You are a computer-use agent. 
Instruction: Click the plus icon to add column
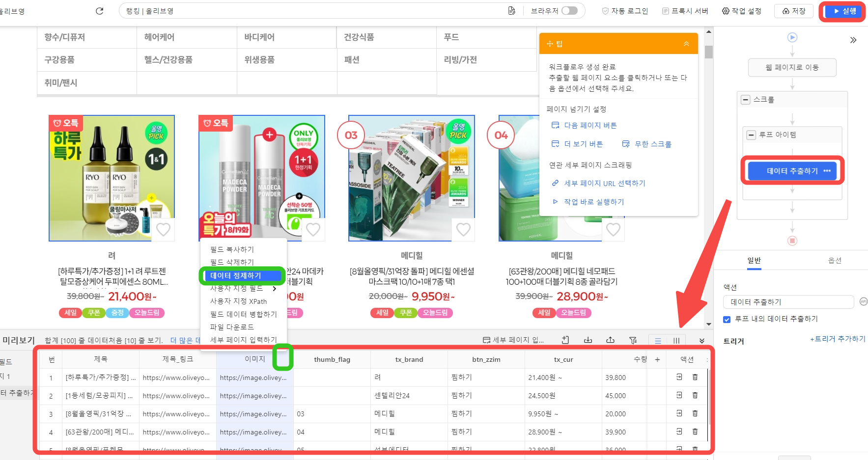pyautogui.click(x=657, y=359)
